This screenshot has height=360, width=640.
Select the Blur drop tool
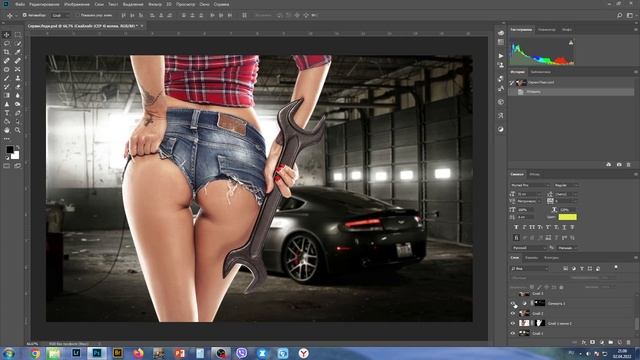(x=18, y=95)
